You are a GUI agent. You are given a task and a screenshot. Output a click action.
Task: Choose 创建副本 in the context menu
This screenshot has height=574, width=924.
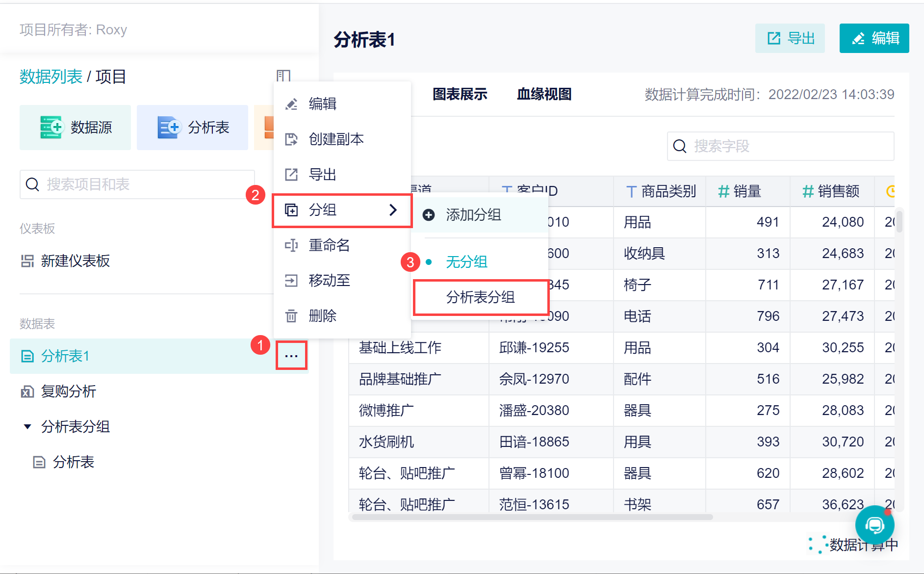click(336, 139)
